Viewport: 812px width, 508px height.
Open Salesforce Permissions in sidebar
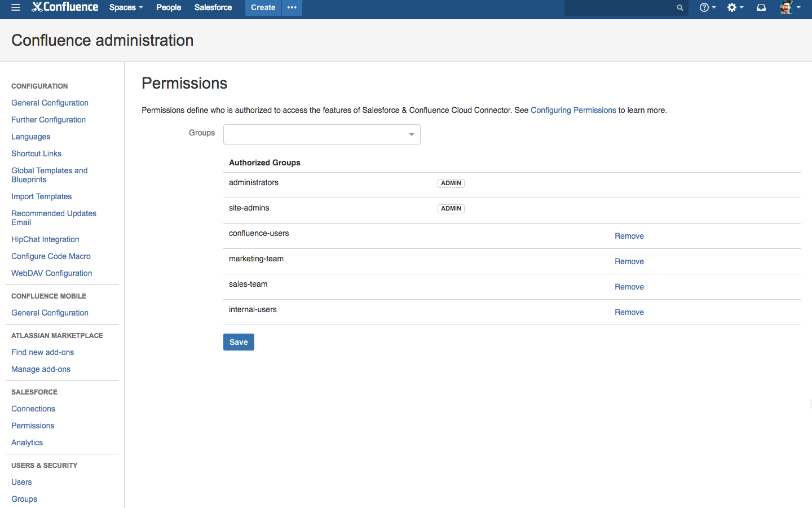coord(33,426)
